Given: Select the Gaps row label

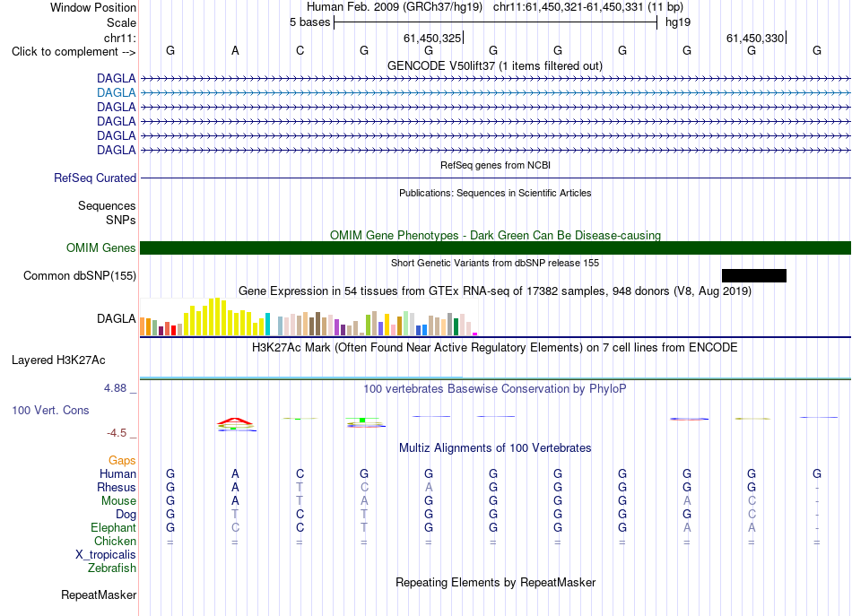Looking at the screenshot, I should tap(122, 461).
